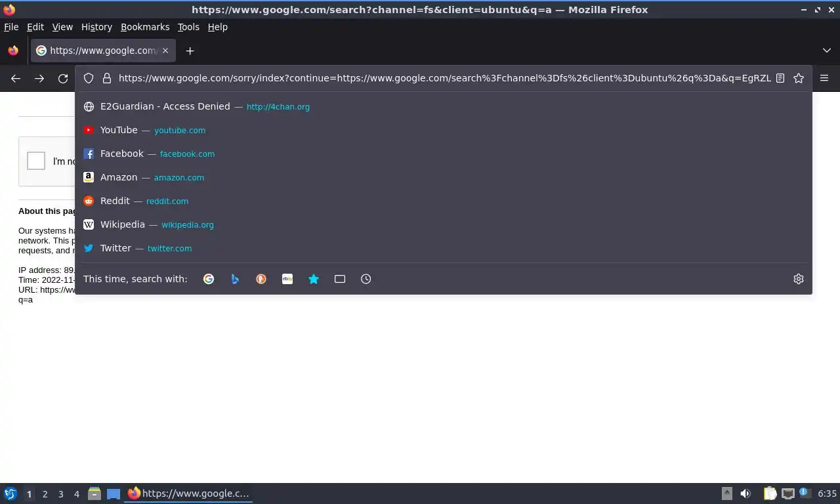Click the notification tray icon with badge
Viewport: 840px width, 504px height.
(804, 492)
